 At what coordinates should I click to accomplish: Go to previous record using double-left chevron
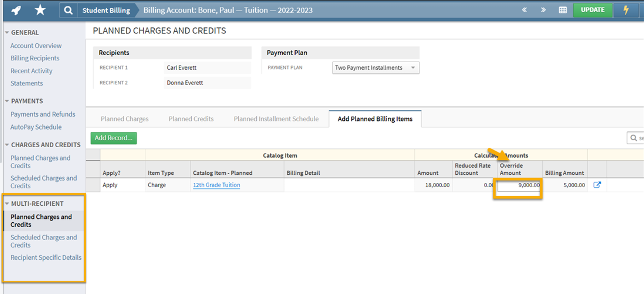[524, 10]
